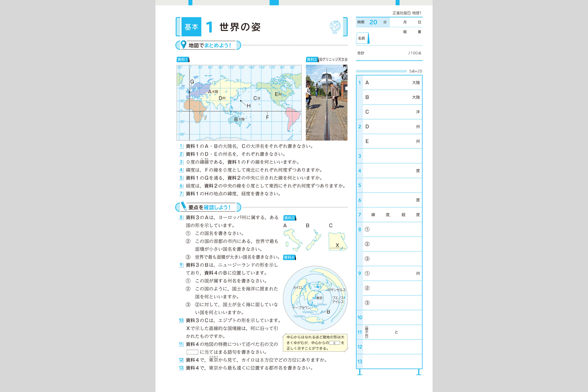The image size is (588, 392).
Task: Open the world map 資料1 image
Action: point(239,103)
